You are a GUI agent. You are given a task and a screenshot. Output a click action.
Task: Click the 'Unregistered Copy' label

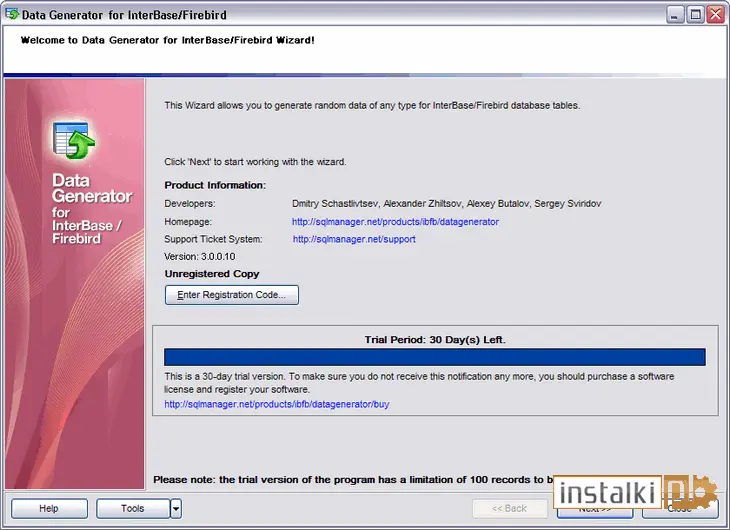pos(212,274)
